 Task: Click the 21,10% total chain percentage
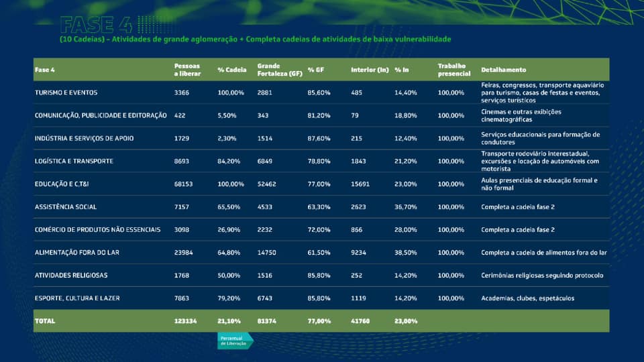228,321
